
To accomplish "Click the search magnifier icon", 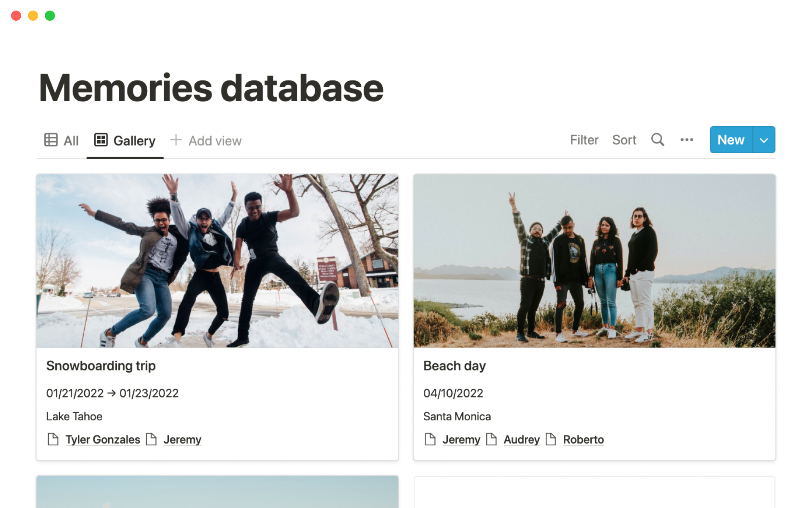I will (657, 140).
